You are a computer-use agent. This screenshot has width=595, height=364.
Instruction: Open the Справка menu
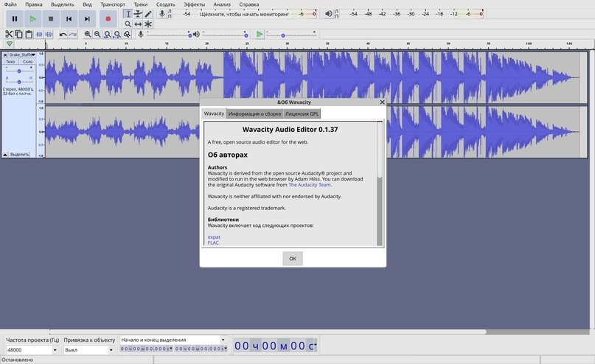pos(249,4)
